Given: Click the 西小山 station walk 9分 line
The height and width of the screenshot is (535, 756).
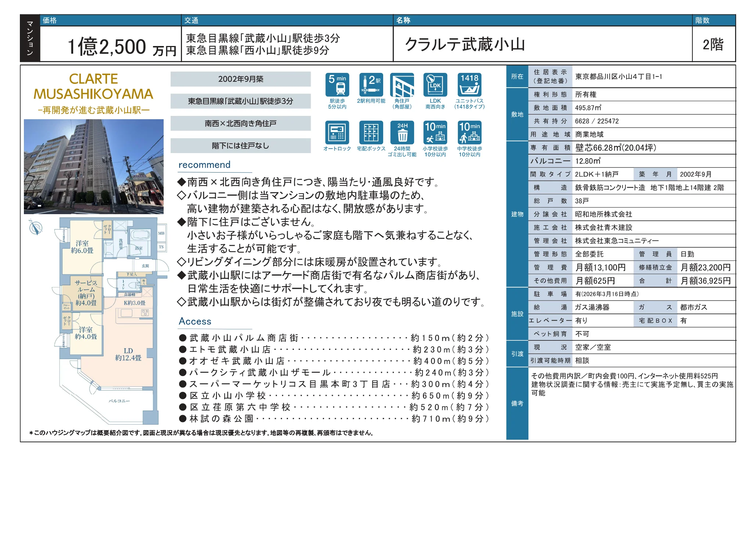Looking at the screenshot, I should point(257,50).
